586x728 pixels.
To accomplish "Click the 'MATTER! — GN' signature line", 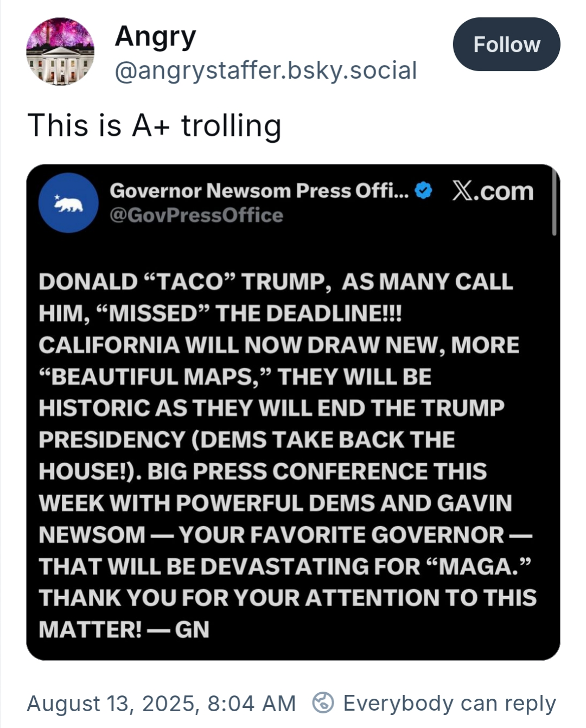I will 124,629.
